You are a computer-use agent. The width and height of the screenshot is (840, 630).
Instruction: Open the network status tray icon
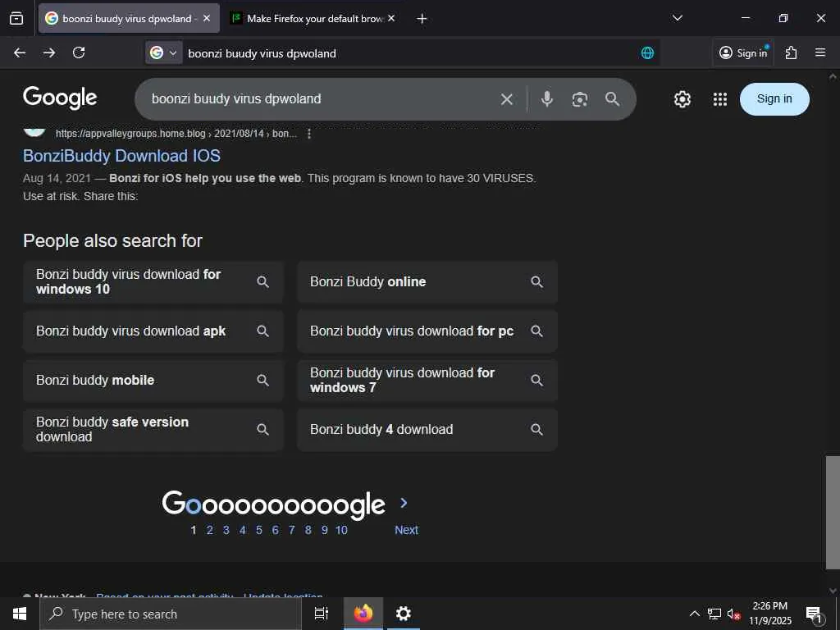click(x=714, y=614)
